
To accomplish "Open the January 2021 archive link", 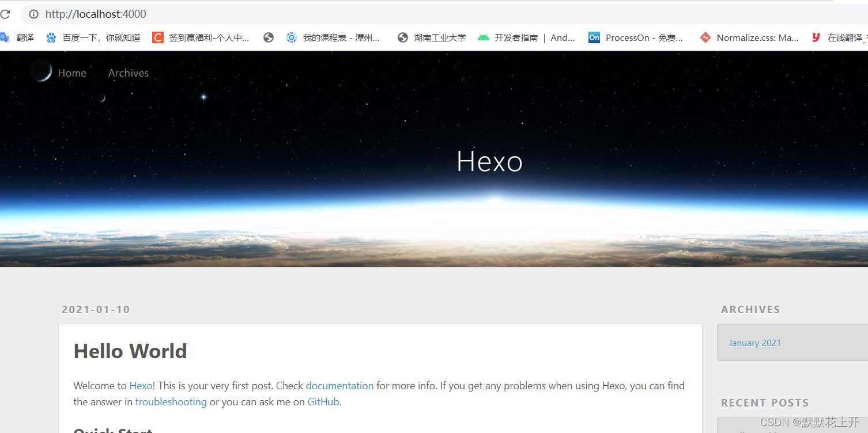I will (x=754, y=343).
